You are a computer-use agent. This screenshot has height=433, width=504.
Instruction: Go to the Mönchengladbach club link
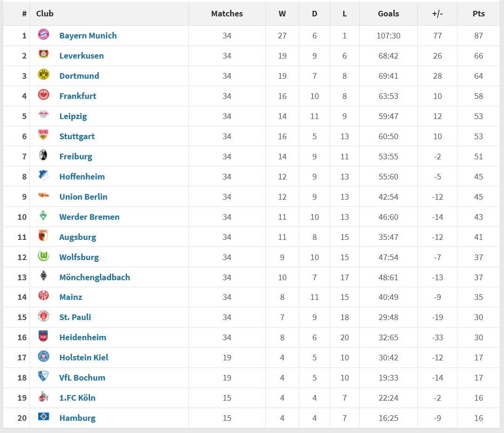pos(94,277)
